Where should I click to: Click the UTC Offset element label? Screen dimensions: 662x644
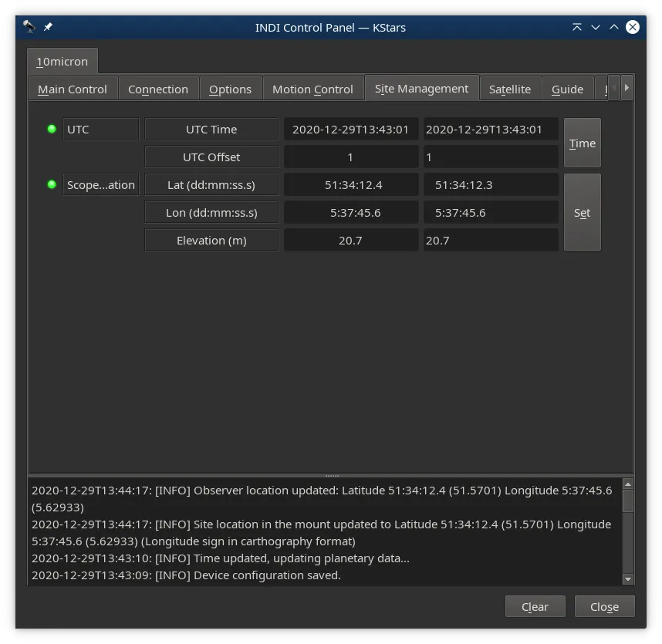[x=211, y=157]
